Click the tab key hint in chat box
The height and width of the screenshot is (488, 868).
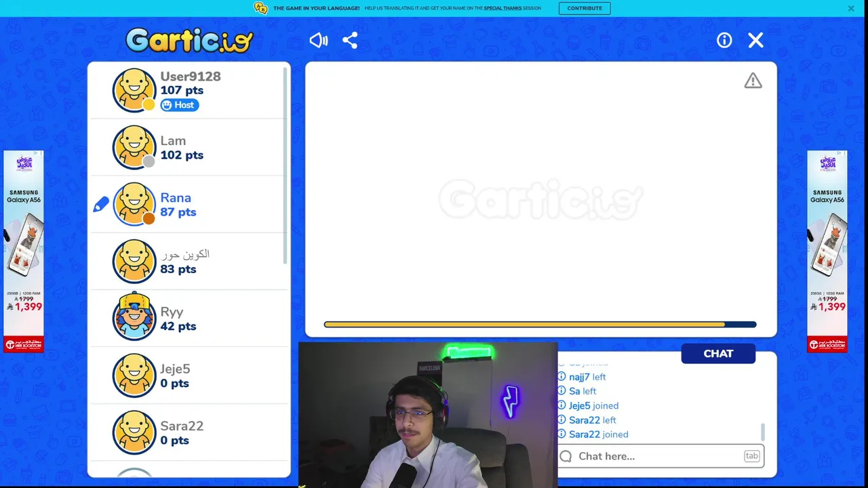(751, 456)
